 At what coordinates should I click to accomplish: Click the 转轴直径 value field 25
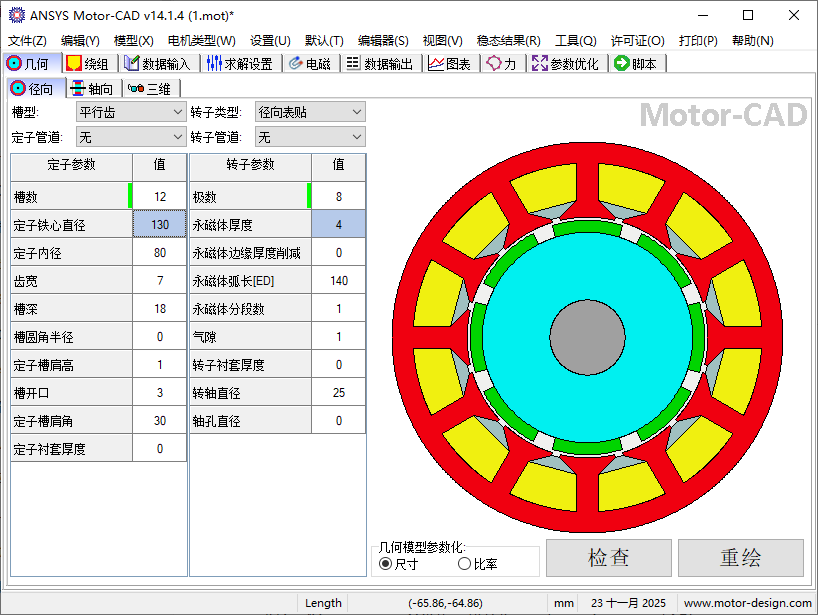[339, 393]
